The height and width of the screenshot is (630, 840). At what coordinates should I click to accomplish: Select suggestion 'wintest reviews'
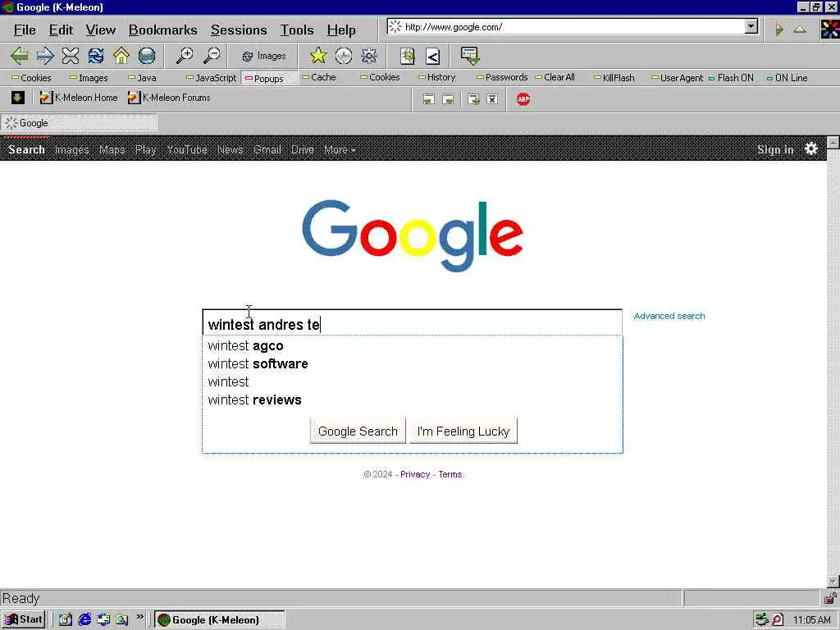pyautogui.click(x=413, y=400)
